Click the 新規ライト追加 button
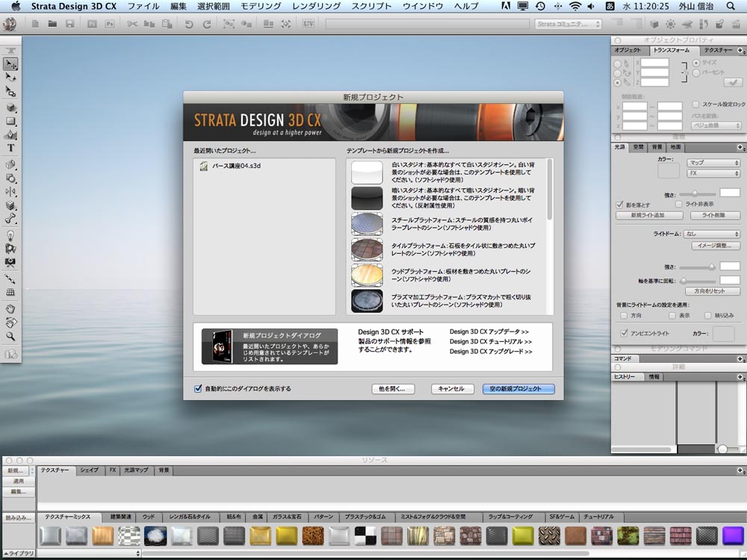Viewport: 747px width, 560px height. (x=649, y=215)
